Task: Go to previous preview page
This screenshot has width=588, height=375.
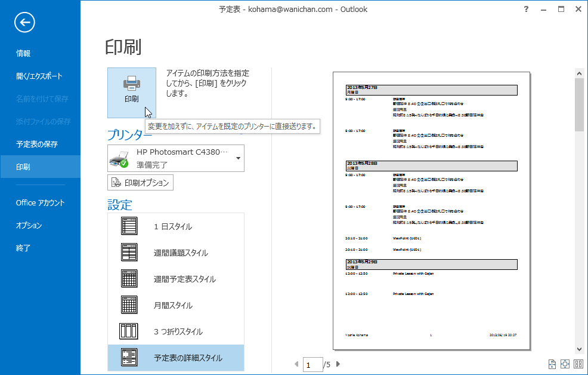Action: coord(296,364)
